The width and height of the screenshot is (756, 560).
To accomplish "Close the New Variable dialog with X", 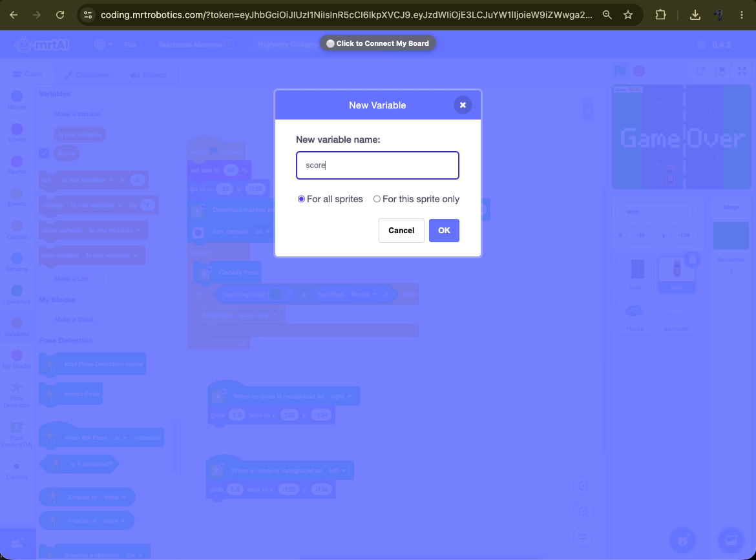I will point(463,105).
